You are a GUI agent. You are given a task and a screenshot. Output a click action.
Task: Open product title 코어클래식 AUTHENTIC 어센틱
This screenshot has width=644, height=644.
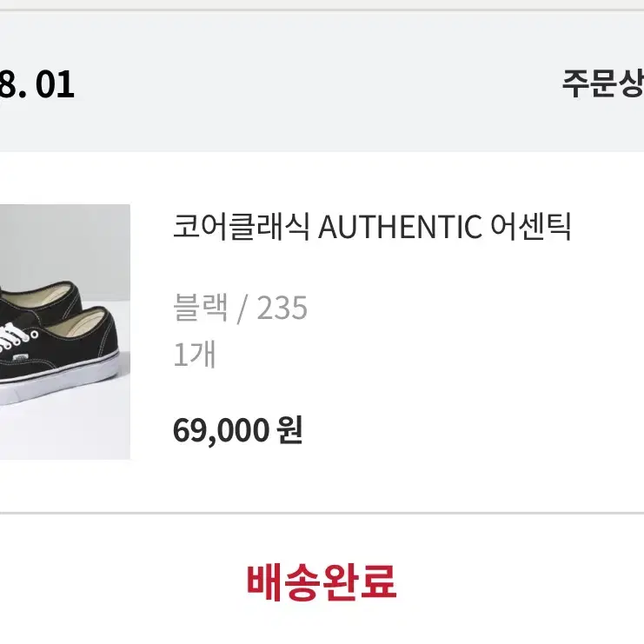(372, 226)
